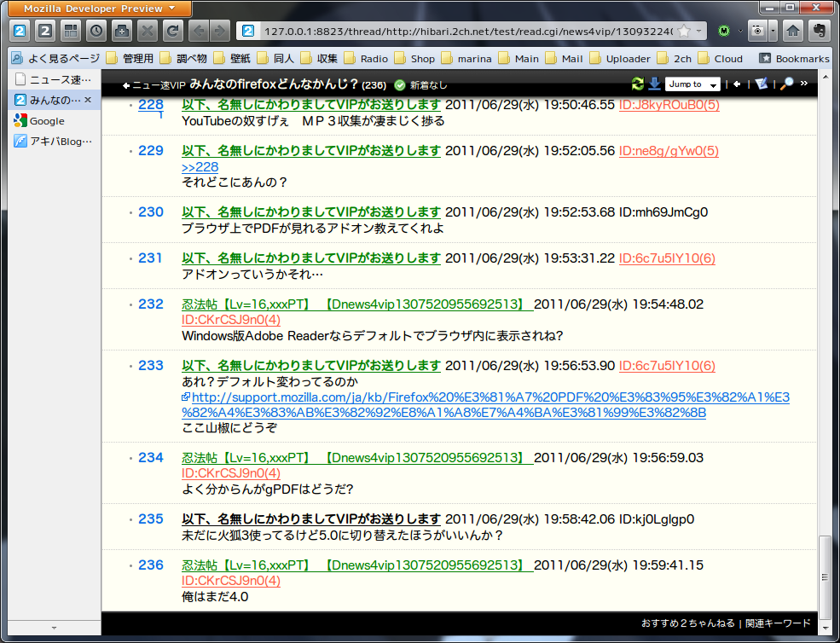Open the Mozilla Developer Preview menu
This screenshot has height=643, width=840.
click(x=100, y=9)
